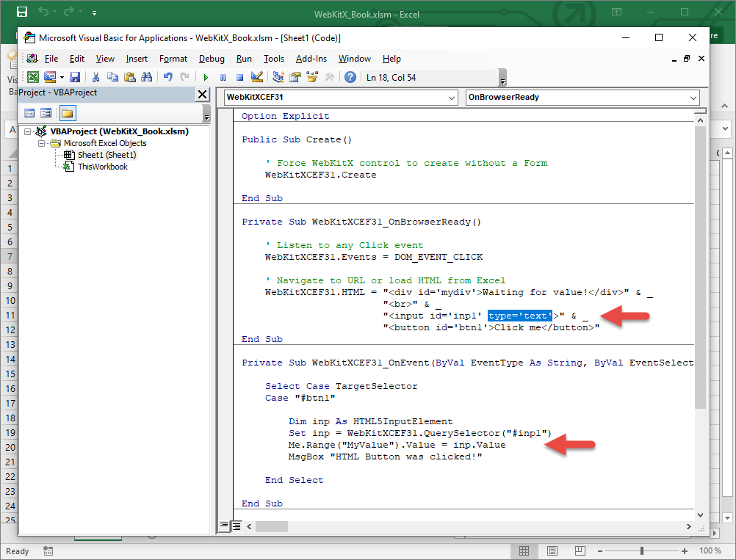Image resolution: width=736 pixels, height=560 pixels.
Task: Open the Add-Ins menu
Action: tap(311, 59)
